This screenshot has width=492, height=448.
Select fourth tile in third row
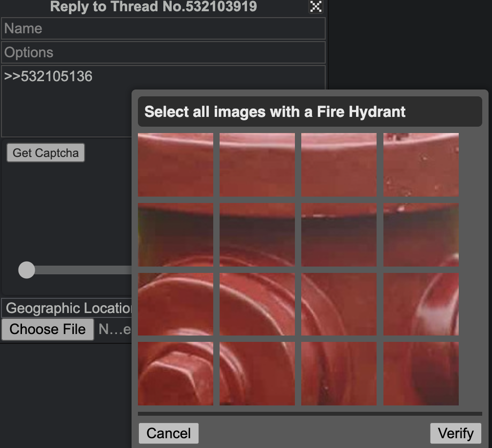pyautogui.click(x=421, y=304)
